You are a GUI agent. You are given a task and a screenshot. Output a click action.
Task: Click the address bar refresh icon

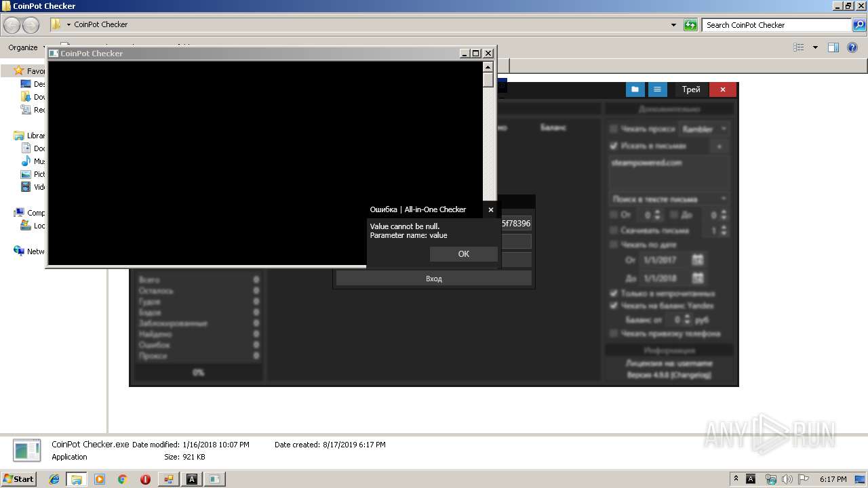click(x=690, y=25)
